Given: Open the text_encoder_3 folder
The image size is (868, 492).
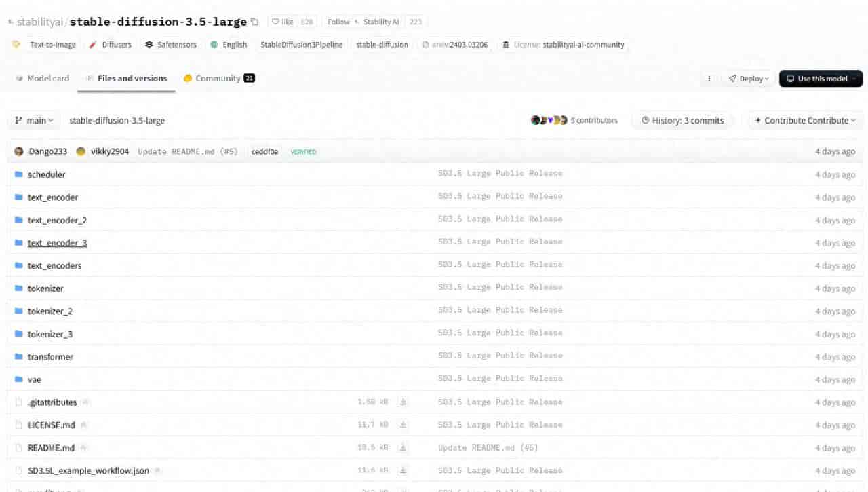Looking at the screenshot, I should 57,243.
